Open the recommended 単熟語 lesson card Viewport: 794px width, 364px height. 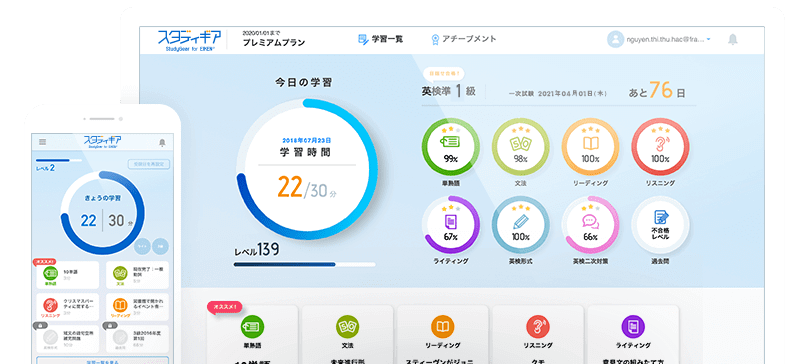point(253,335)
